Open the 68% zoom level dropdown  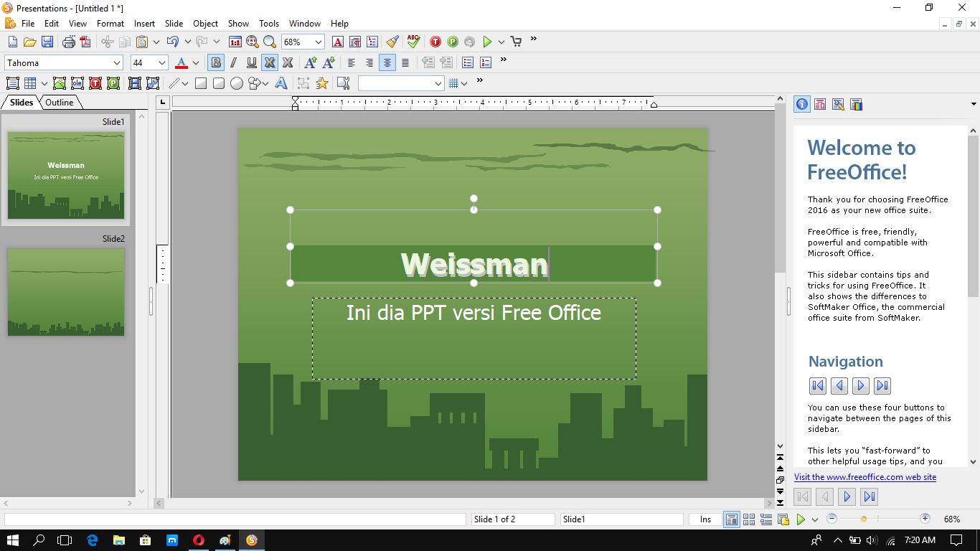pyautogui.click(x=319, y=42)
